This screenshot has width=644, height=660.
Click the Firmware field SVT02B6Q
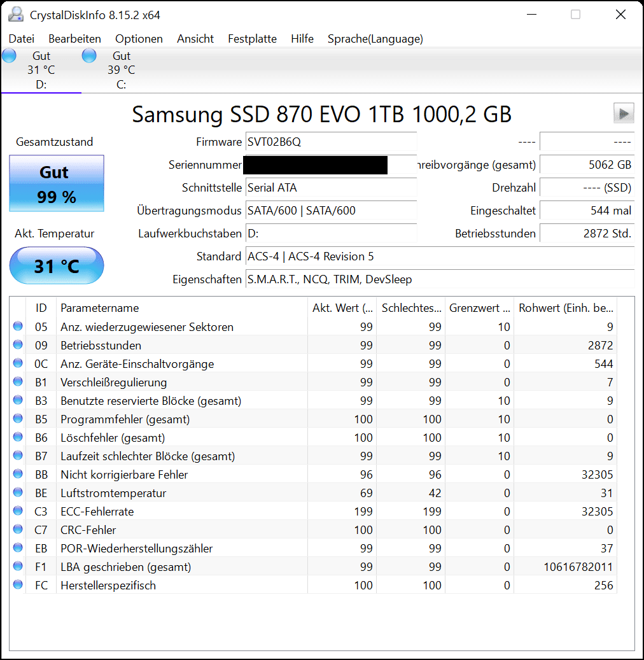pos(332,142)
